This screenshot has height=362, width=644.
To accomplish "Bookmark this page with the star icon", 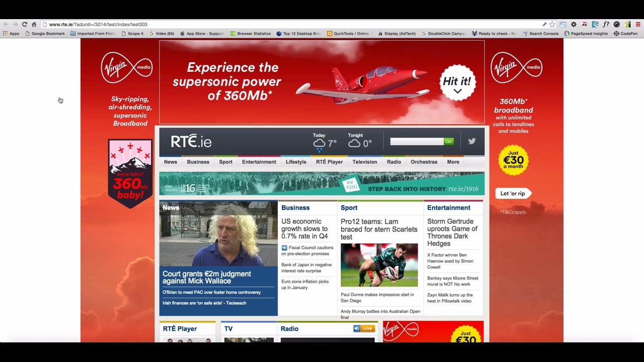I will tap(552, 24).
